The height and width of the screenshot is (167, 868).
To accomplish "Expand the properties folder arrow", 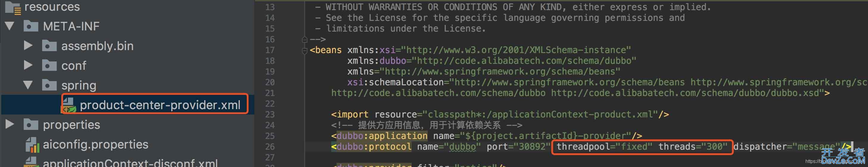I will tap(10, 124).
